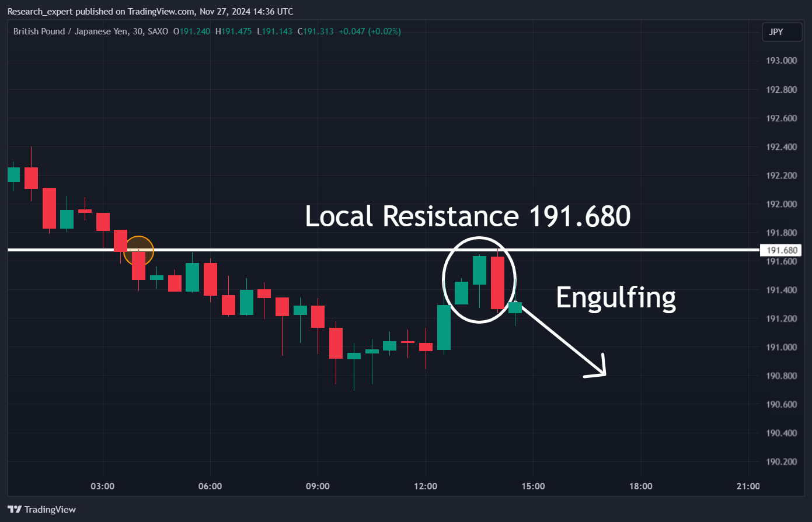Select the 191.680 price label on the axis
The height and width of the screenshot is (522, 812).
pyautogui.click(x=782, y=250)
